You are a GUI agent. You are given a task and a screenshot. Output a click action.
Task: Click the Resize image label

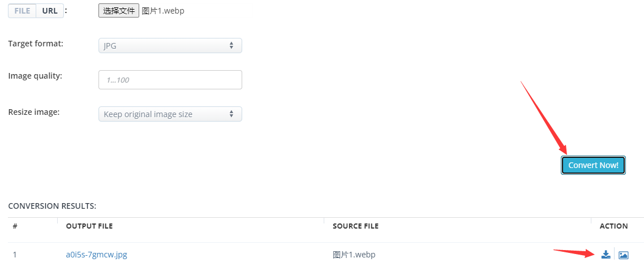tap(34, 111)
